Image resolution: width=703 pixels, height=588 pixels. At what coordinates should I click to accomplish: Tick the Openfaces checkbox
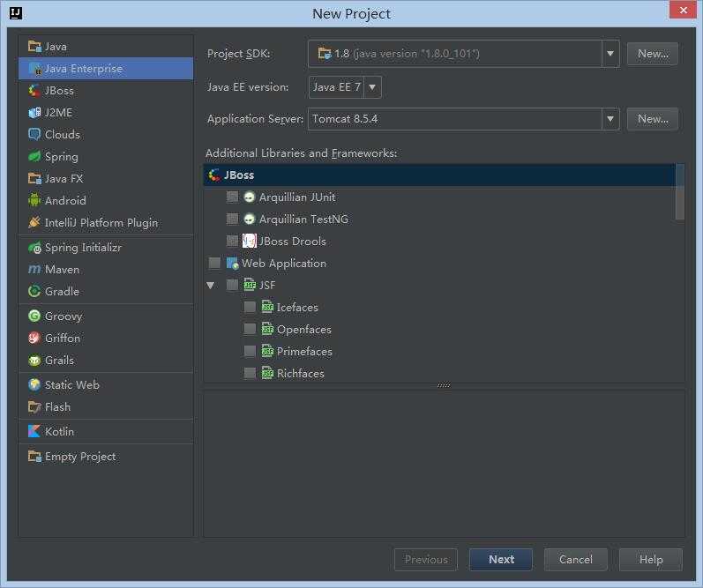250,329
